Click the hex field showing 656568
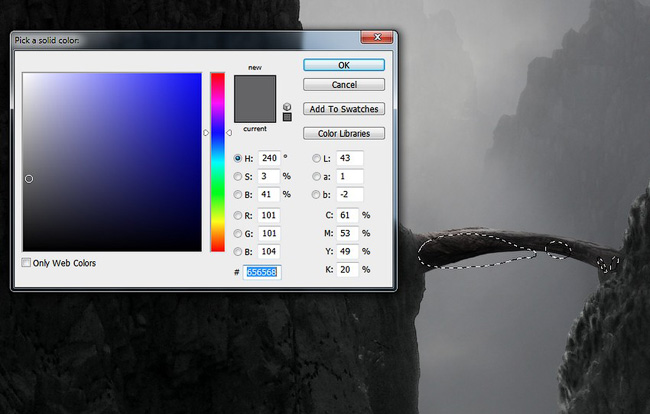 point(262,272)
